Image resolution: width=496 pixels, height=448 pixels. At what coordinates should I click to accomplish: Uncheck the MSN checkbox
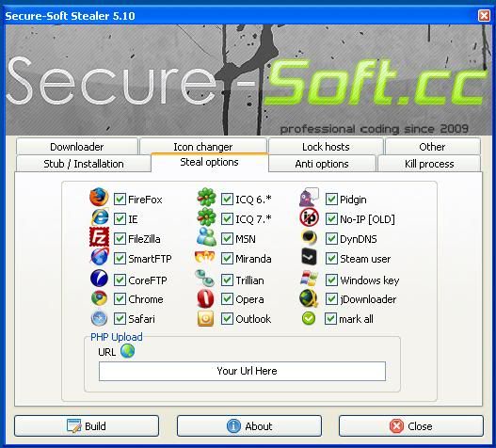227,238
